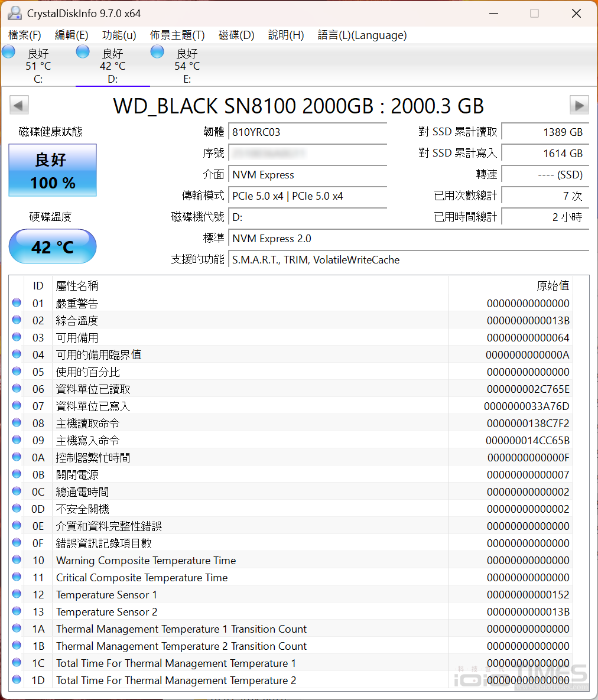
Task: Click status orb for Temperature Sensor 2
Action: (x=17, y=611)
